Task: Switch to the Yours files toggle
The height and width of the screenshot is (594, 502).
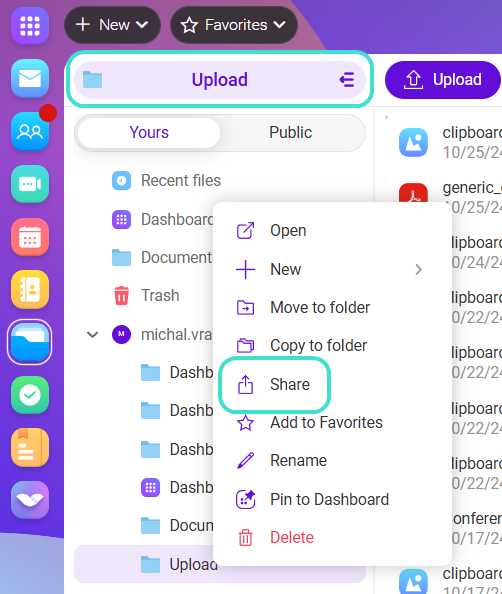Action: (x=149, y=133)
